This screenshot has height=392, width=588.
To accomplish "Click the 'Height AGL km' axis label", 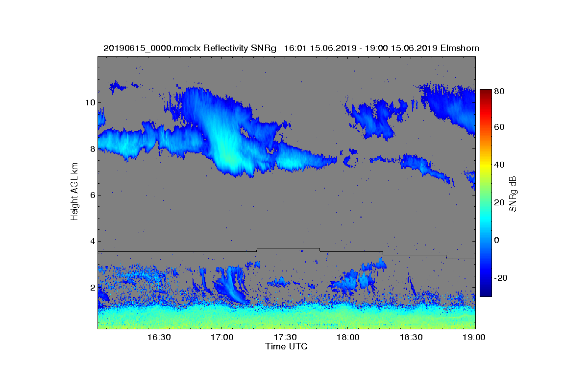I will point(74,192).
